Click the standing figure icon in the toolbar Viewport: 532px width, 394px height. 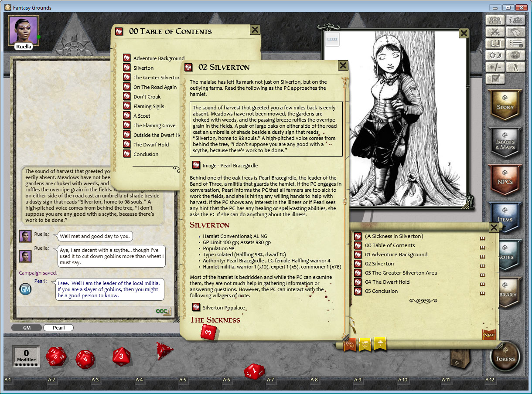click(x=516, y=67)
